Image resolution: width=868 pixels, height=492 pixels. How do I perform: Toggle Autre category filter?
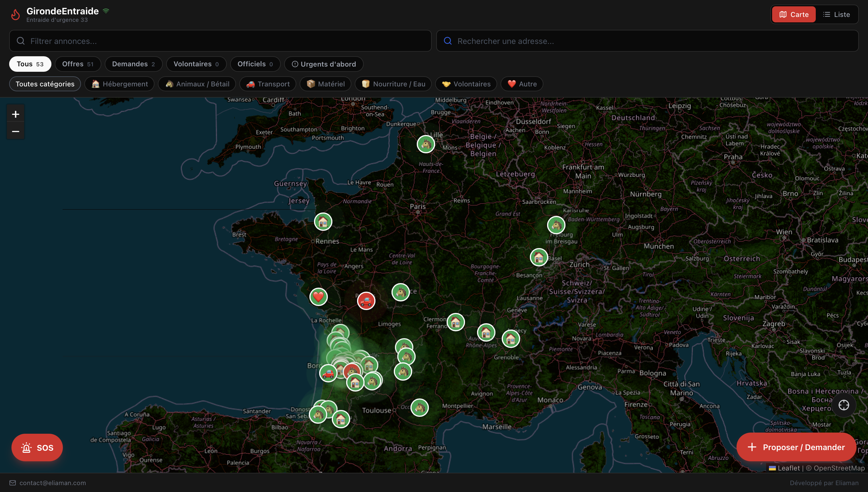pos(522,84)
